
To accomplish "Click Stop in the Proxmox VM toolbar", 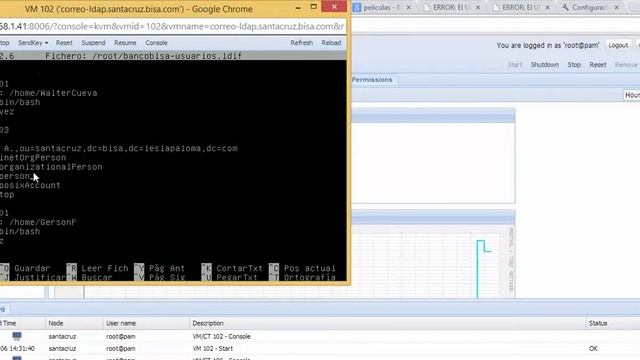I will coord(574,65).
